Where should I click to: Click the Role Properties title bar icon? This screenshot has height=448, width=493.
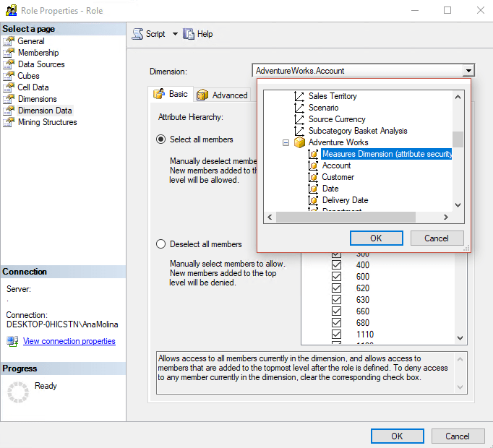pos(12,10)
